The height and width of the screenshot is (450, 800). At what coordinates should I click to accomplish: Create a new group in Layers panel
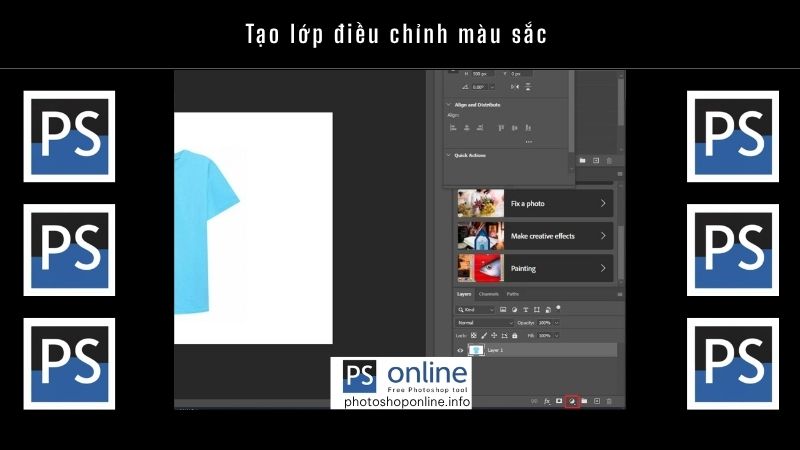pos(584,402)
